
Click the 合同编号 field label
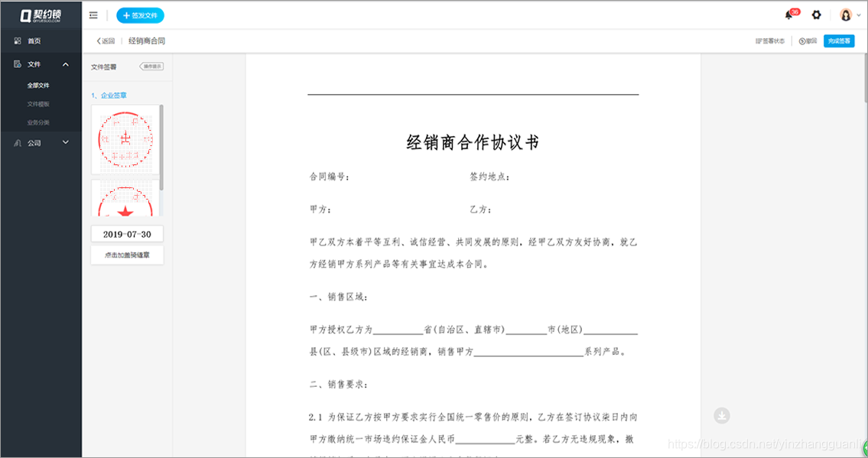coord(330,177)
